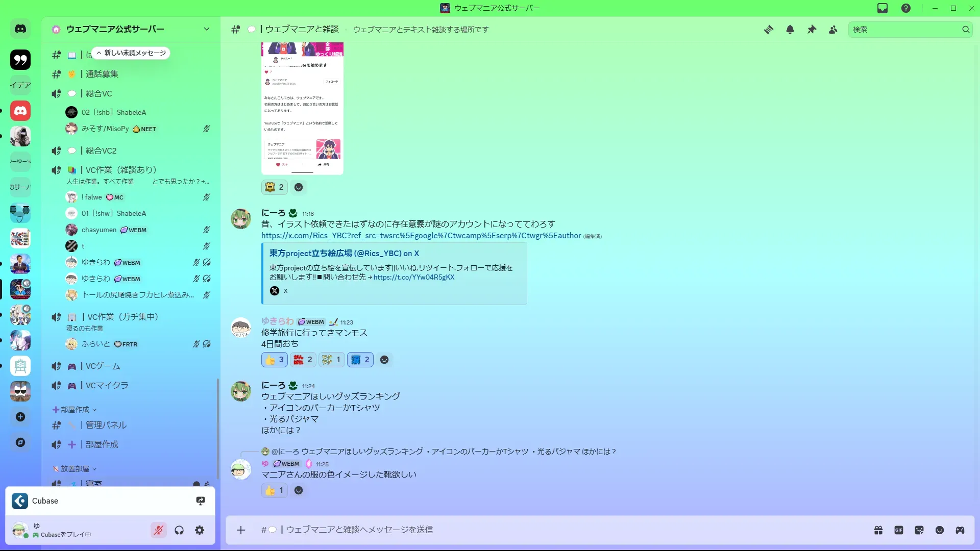Jump to 新しい未読メッセージ
The height and width of the screenshot is (551, 980).
pos(131,53)
